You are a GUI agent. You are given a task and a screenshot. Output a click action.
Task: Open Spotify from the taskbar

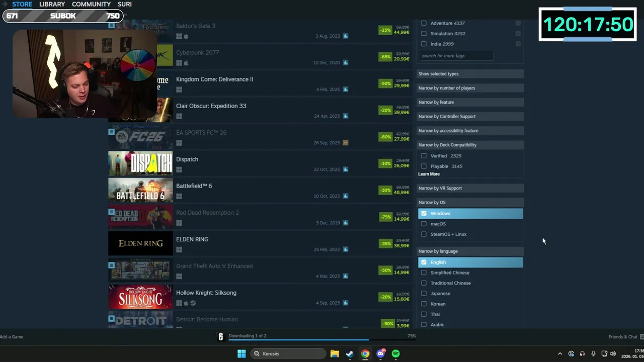(396, 353)
